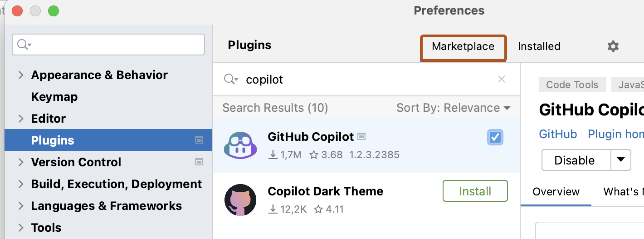The width and height of the screenshot is (644, 239).
Task: Open the dropdown arrow next to Disable
Action: click(621, 160)
